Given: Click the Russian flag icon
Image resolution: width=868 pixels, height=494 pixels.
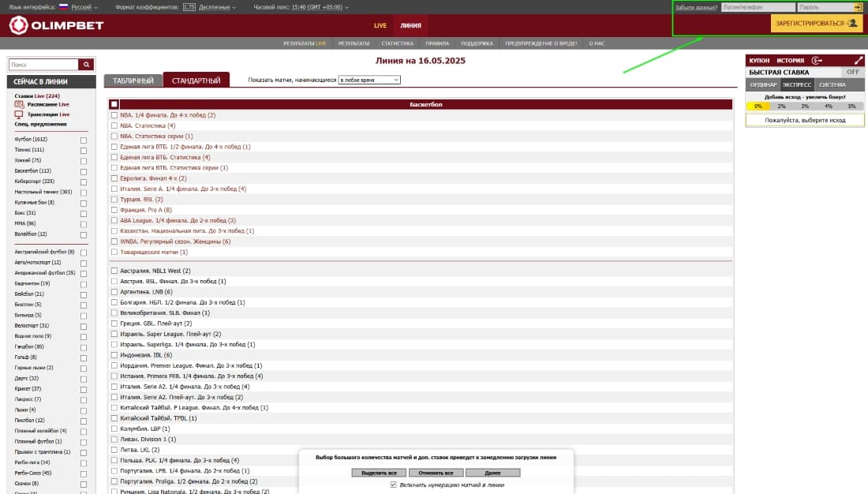Looking at the screenshot, I should click(64, 6).
